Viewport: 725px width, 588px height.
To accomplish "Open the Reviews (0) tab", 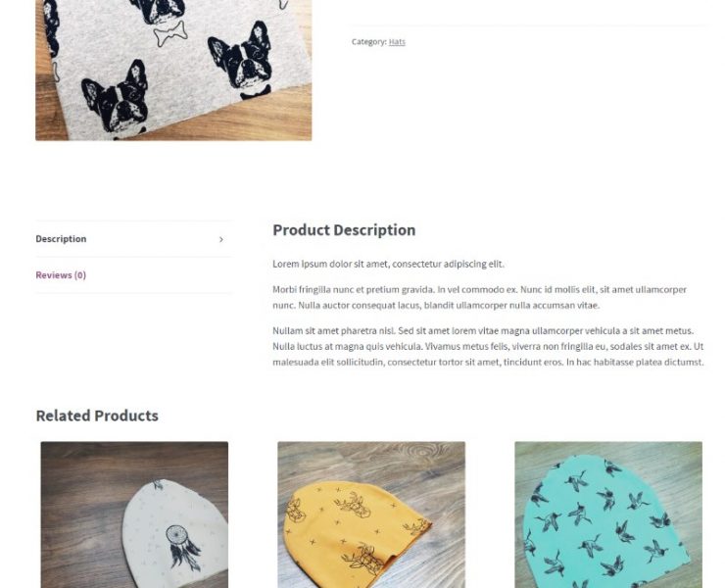I will point(61,274).
